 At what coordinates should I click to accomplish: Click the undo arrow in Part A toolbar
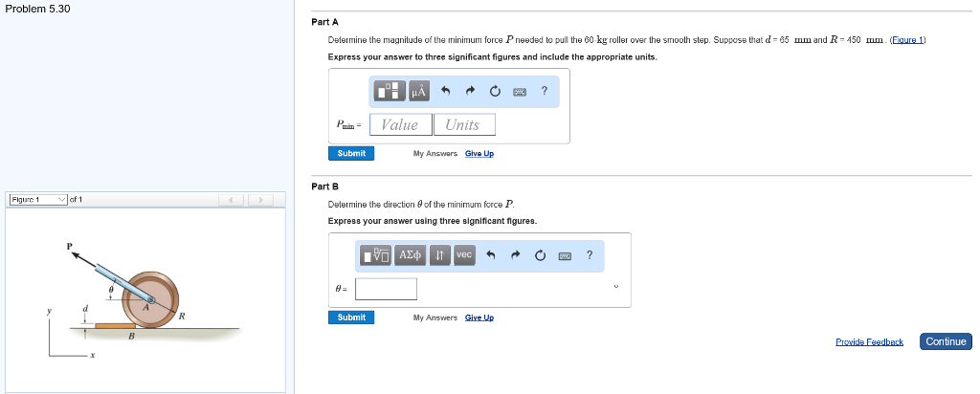[x=447, y=92]
